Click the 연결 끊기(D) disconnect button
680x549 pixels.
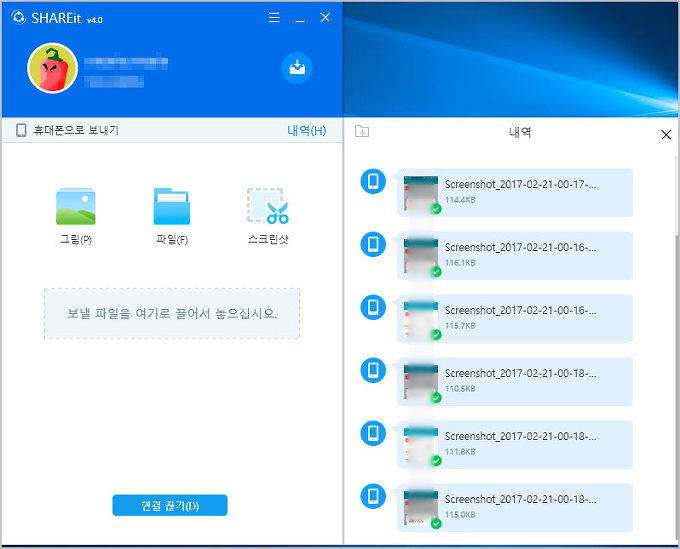(170, 505)
